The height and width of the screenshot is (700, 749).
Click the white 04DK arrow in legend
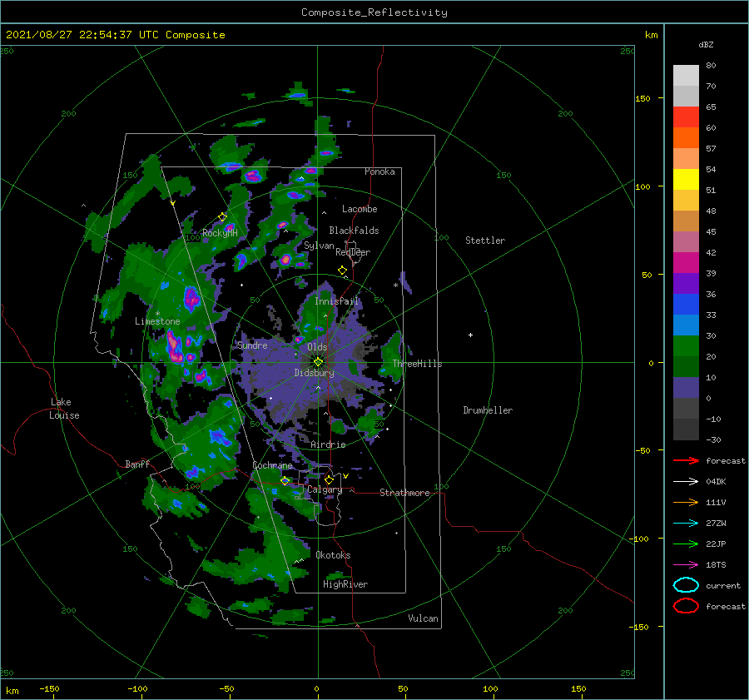pos(686,482)
